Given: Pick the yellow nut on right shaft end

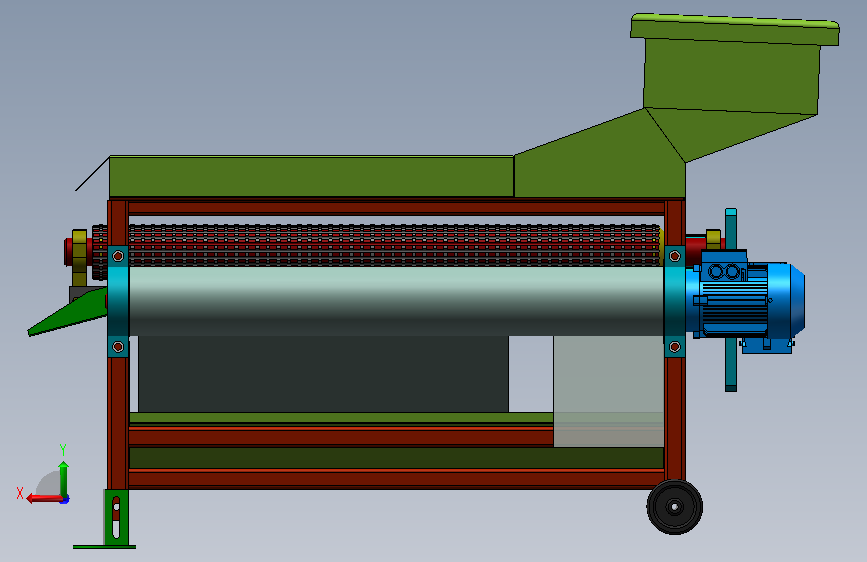Looking at the screenshot, I should point(713,240).
